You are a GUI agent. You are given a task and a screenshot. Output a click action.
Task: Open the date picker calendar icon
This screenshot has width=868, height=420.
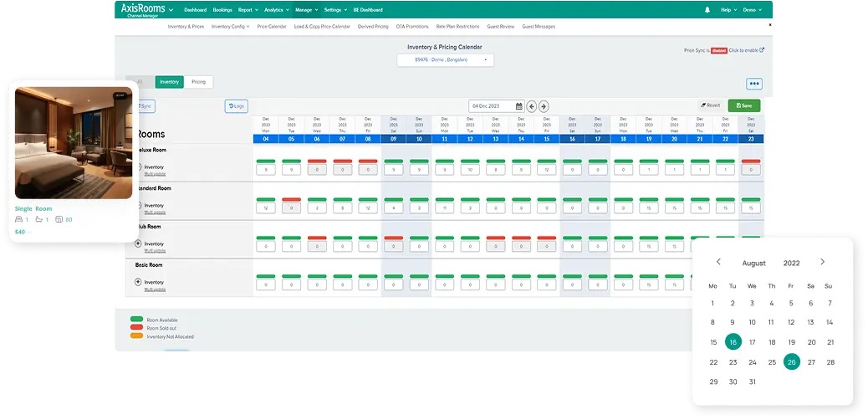[518, 105]
